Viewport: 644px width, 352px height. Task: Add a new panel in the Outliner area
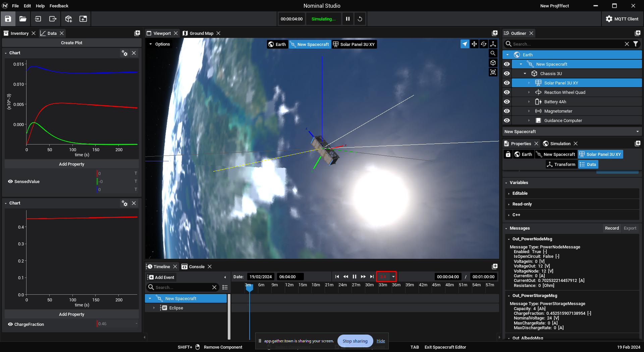click(x=638, y=33)
